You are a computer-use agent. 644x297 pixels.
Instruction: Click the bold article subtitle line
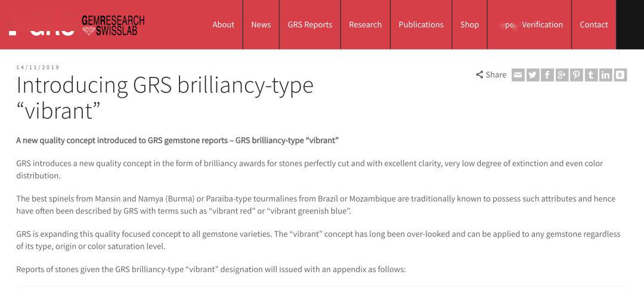[178, 141]
